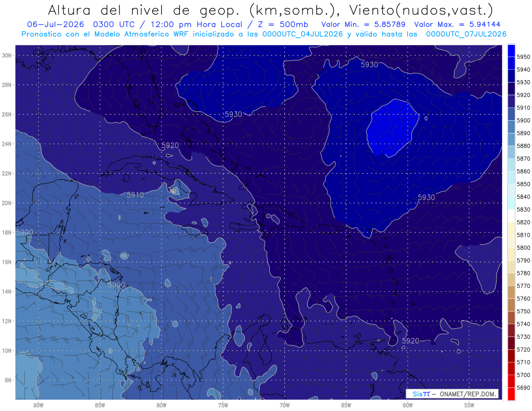Click the 5950 color bar value
Image resolution: width=532 pixels, height=411 pixels.
524,57
